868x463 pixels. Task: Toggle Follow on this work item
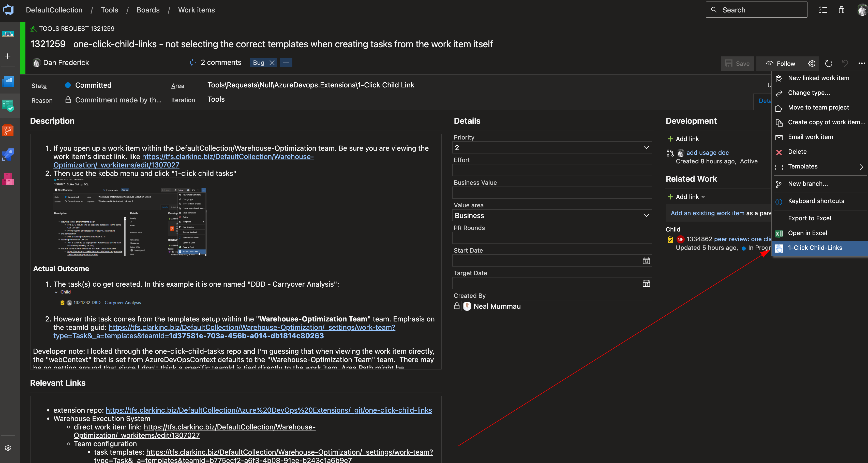[x=780, y=63]
